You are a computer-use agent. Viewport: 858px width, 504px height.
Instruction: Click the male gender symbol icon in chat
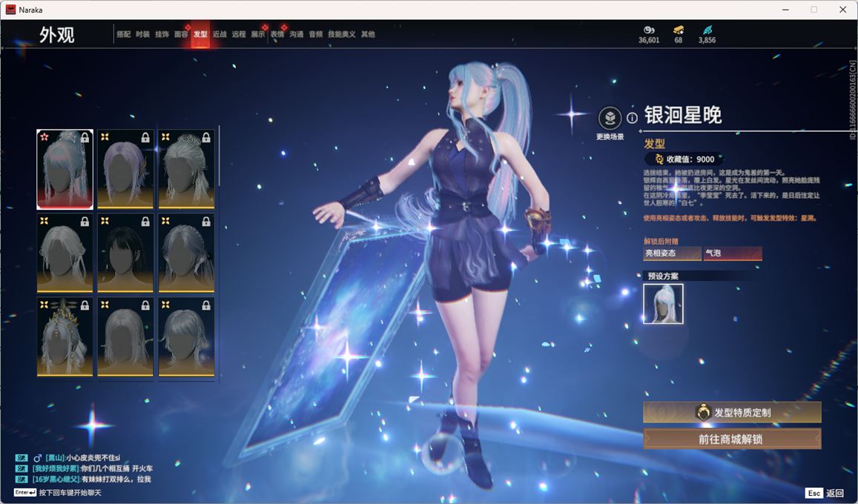(37, 458)
